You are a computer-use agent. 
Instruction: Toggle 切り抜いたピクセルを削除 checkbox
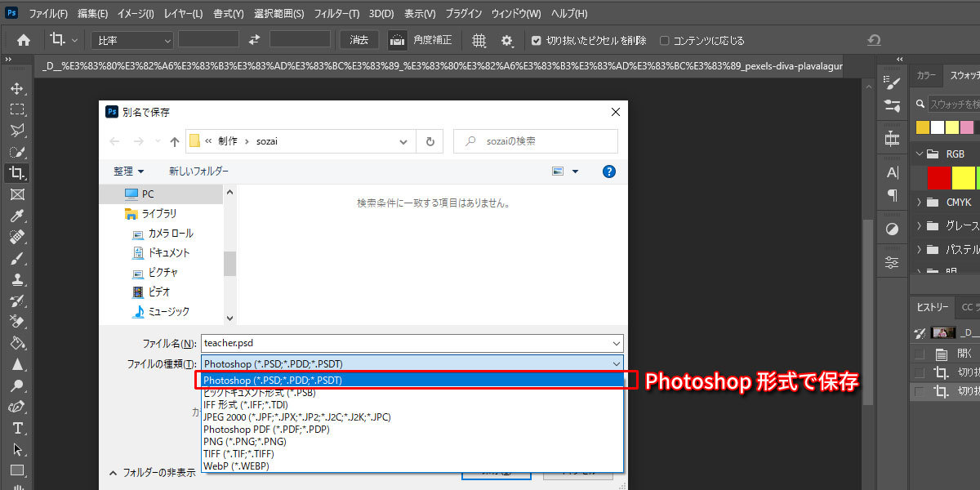coord(536,40)
